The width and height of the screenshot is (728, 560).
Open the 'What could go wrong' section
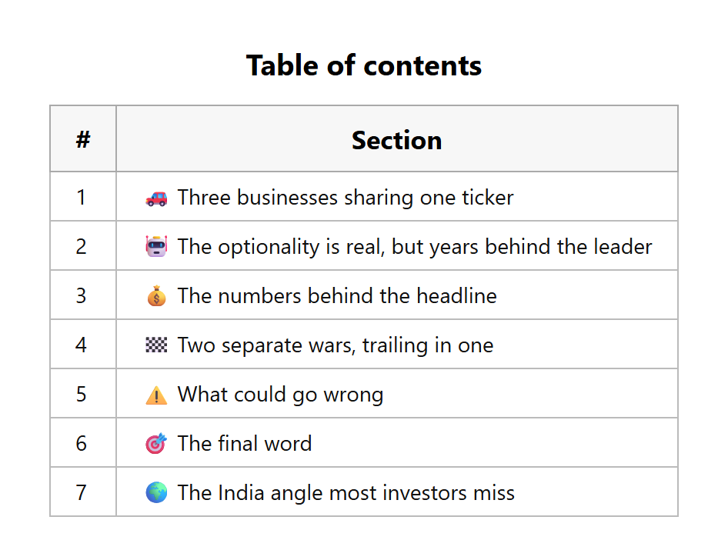(x=280, y=395)
